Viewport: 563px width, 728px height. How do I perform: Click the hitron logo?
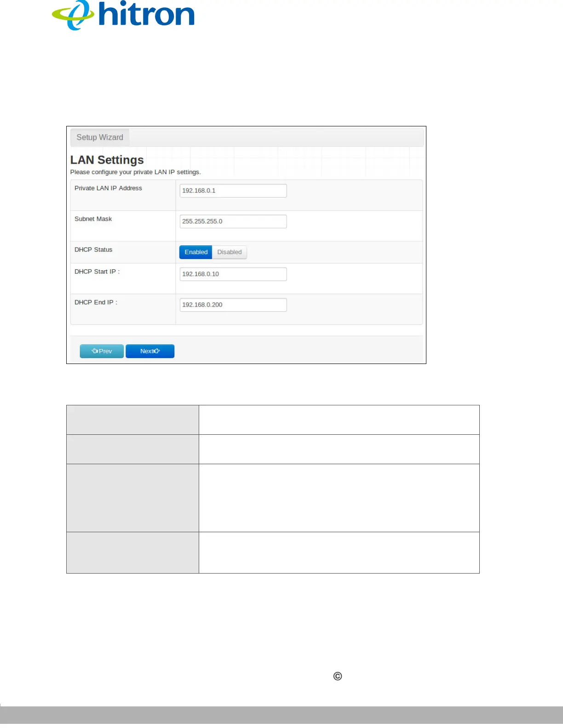123,15
